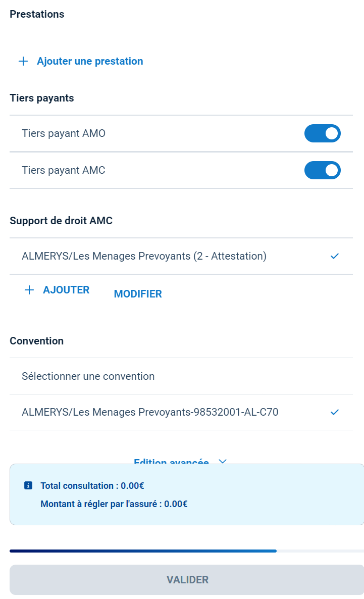The width and height of the screenshot is (364, 599).
Task: Click the checkmark on the selected convention row
Action: tap(334, 412)
